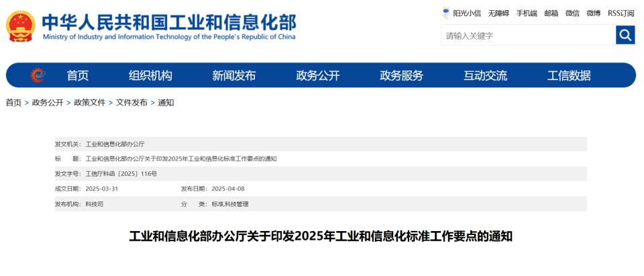Focus the 请输入关键字 search field
This screenshot has height=276, width=644.
(528, 36)
